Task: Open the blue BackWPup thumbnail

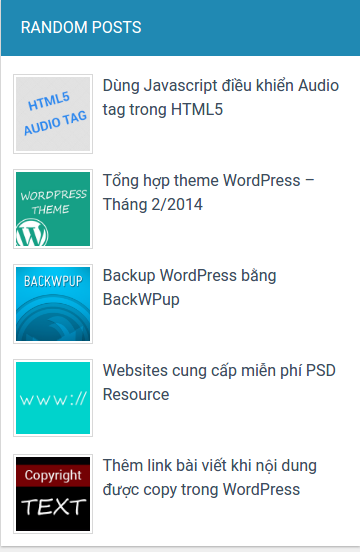Action: [53, 304]
